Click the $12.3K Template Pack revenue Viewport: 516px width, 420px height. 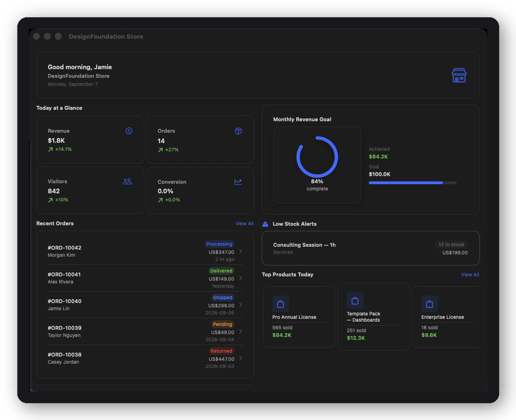tap(356, 338)
